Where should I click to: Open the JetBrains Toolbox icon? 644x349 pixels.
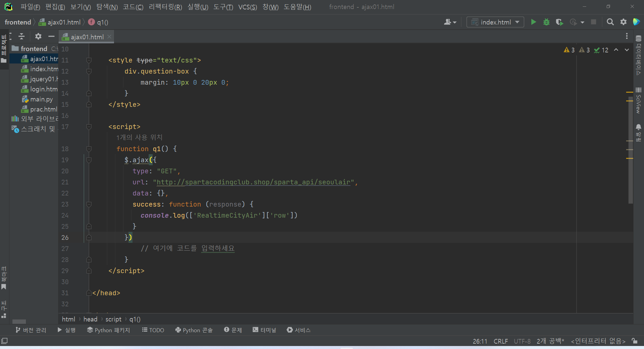(636, 22)
